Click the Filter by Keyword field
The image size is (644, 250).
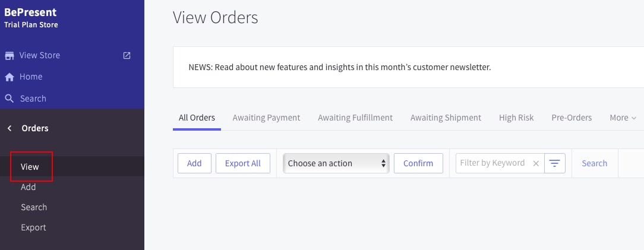[x=492, y=163]
